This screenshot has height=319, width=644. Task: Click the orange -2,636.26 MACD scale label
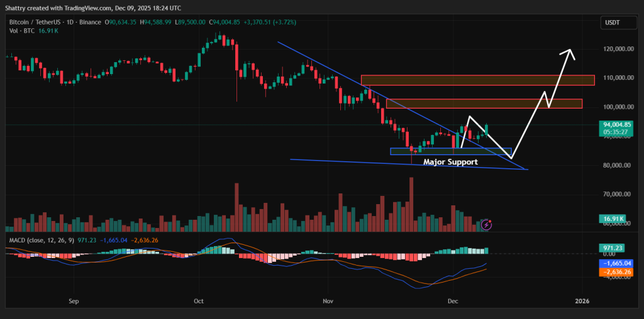(617, 271)
